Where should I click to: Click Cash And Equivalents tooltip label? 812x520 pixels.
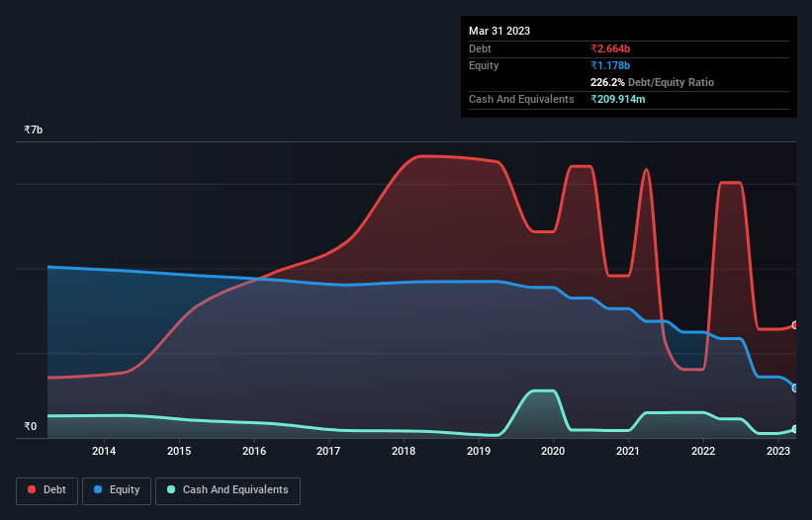[521, 99]
